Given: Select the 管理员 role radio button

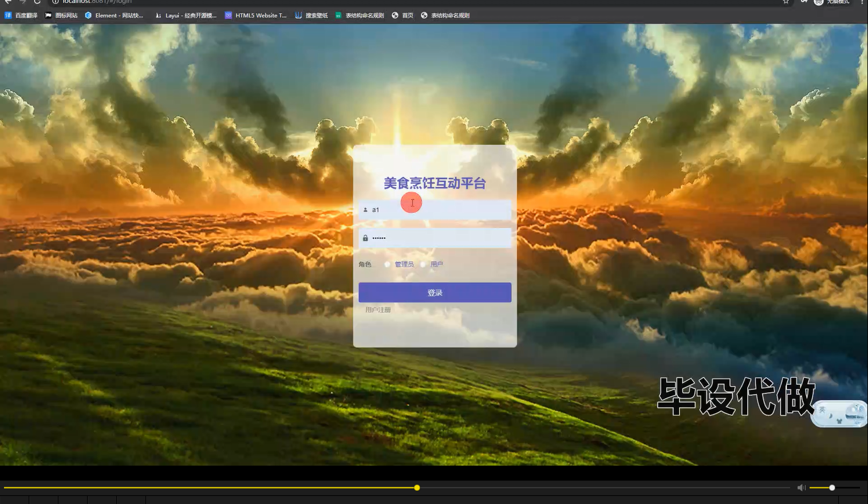Looking at the screenshot, I should pos(387,264).
